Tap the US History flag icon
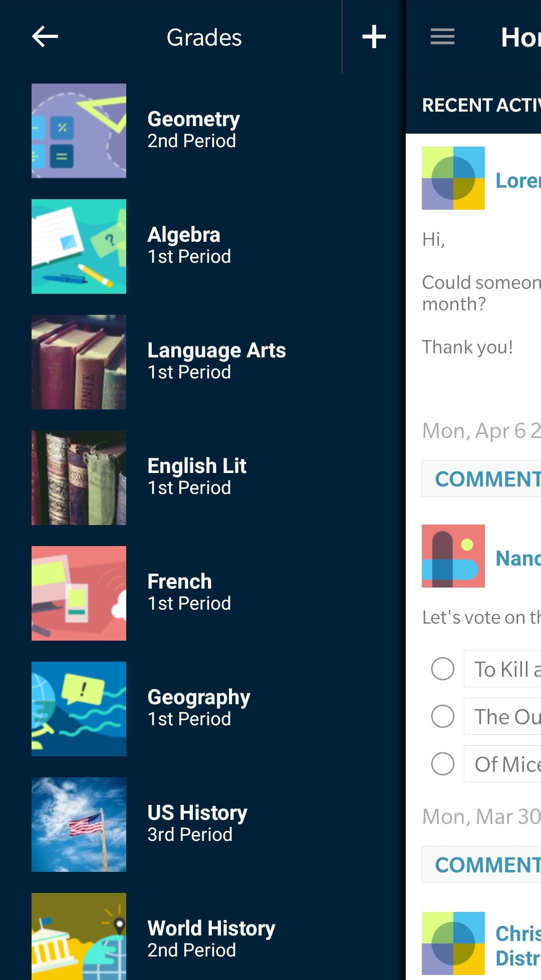The image size is (541, 980). 79,824
